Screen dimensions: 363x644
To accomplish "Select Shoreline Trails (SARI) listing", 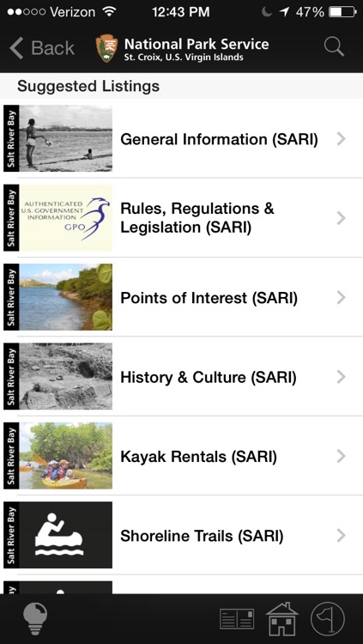I will pyautogui.click(x=202, y=536).
